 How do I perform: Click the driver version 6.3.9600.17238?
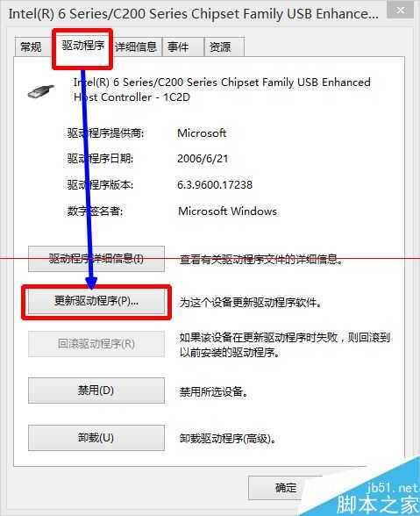(x=215, y=185)
